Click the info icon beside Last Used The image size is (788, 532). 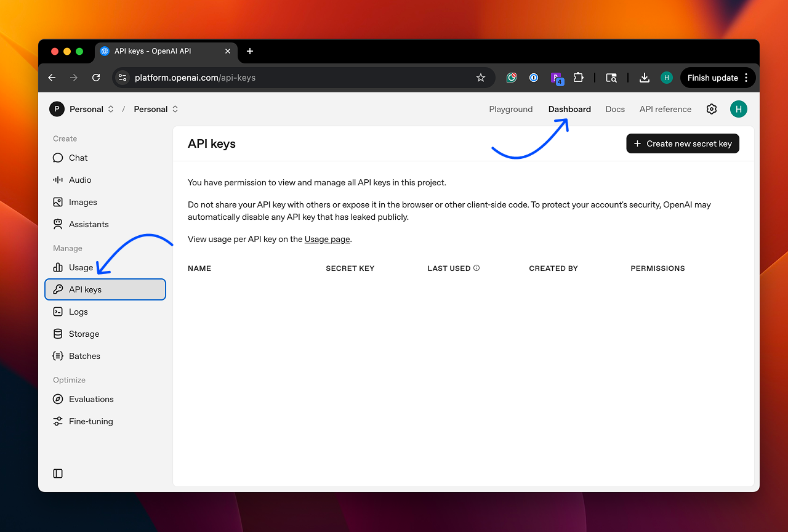point(476,268)
